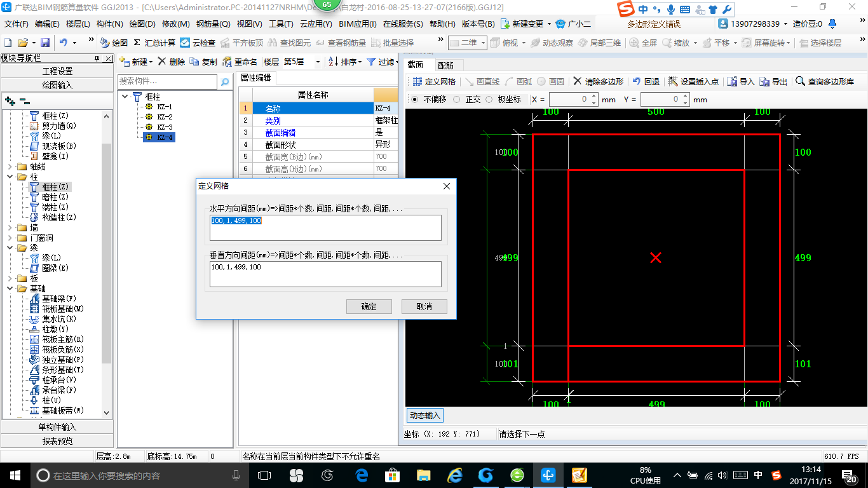868x488 pixels.
Task: Select 筏板基础(M) in navigation tree
Action: [x=63, y=309]
